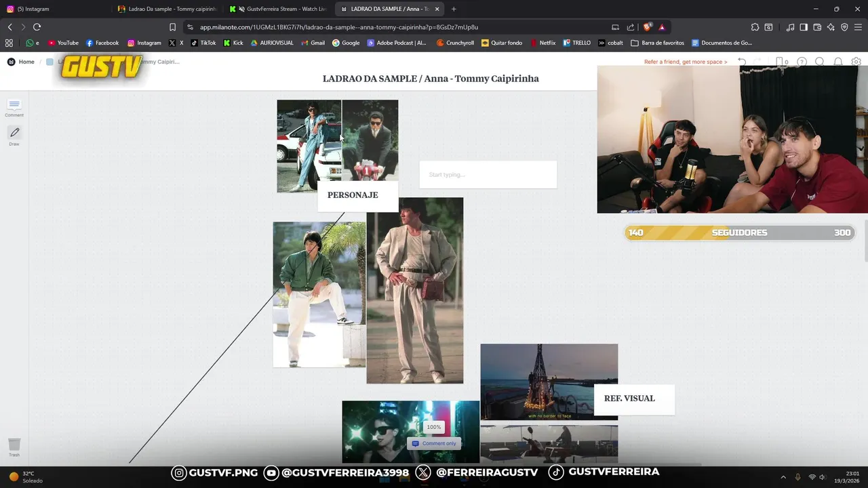This screenshot has height=488, width=868.
Task: Go to Milanote Home
Action: (21, 62)
